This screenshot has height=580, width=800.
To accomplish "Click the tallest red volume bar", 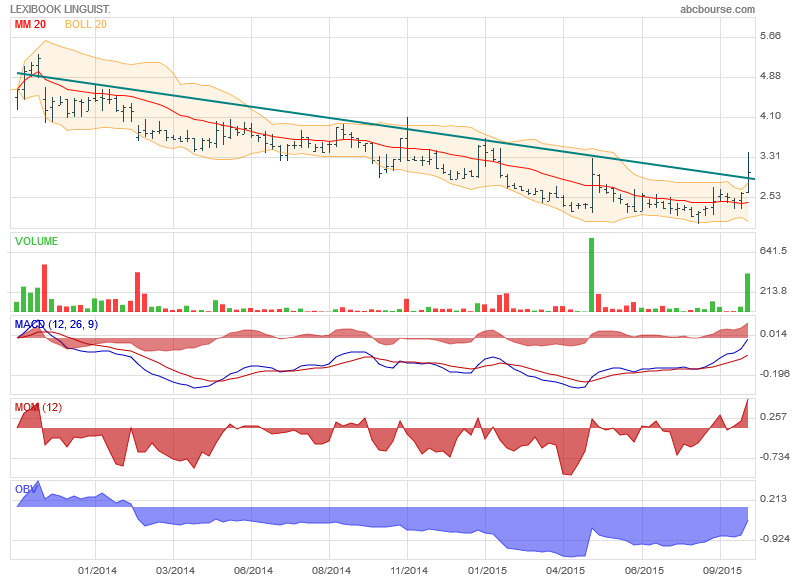I will click(x=44, y=288).
